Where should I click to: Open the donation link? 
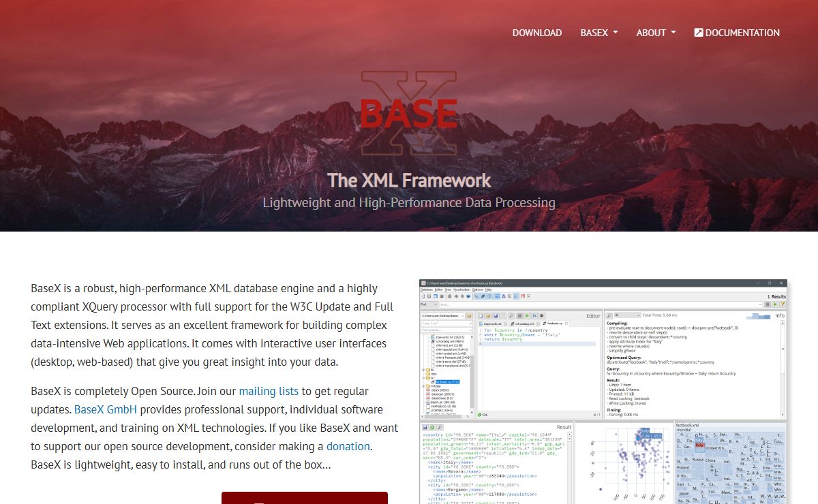pyautogui.click(x=348, y=446)
